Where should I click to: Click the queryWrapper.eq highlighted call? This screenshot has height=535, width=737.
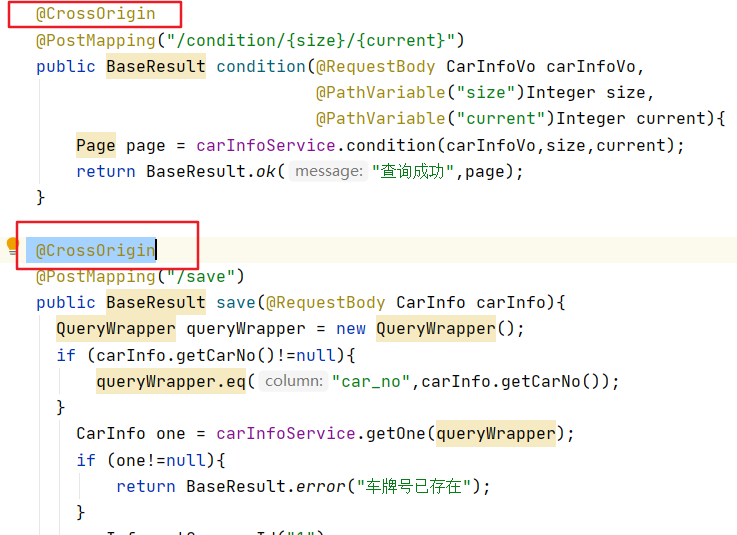click(x=171, y=381)
